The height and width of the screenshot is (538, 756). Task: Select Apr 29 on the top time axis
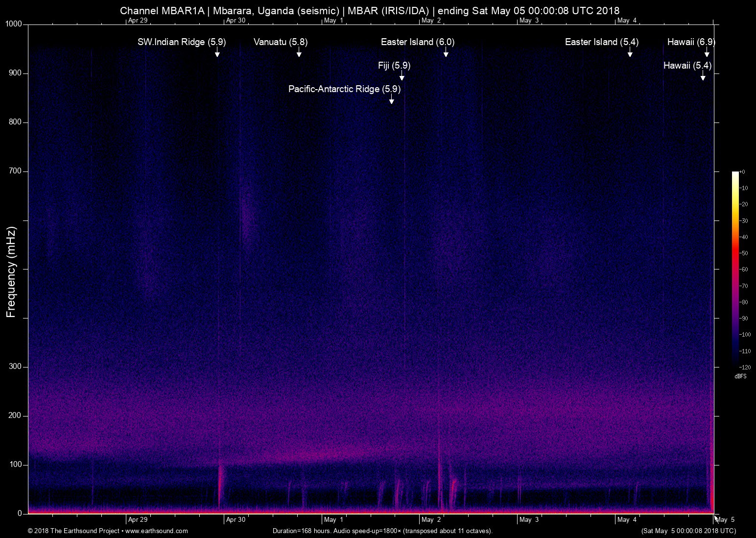[x=138, y=20]
